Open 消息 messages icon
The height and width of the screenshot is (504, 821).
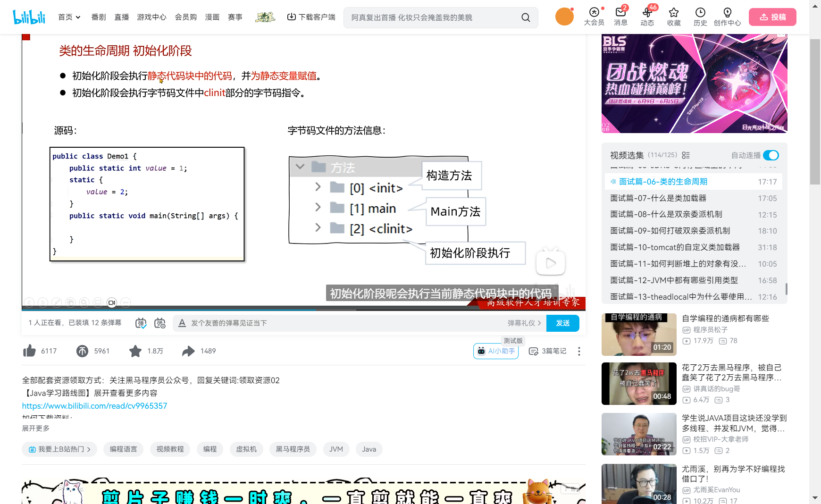click(x=621, y=17)
